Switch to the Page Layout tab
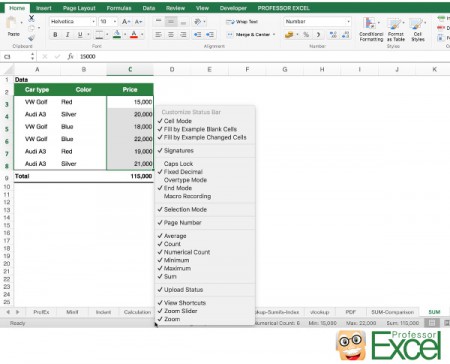450x364 pixels. [79, 8]
